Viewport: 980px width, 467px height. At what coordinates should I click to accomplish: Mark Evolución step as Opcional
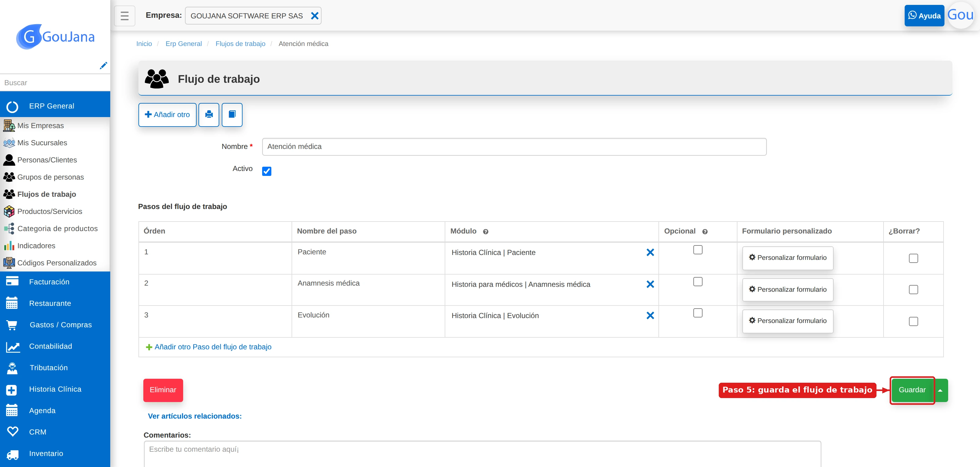698,313
